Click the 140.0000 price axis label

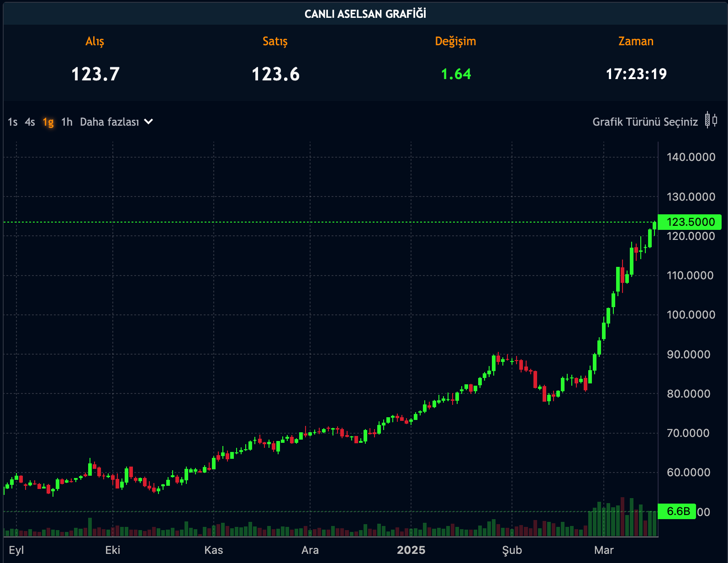pyautogui.click(x=691, y=157)
